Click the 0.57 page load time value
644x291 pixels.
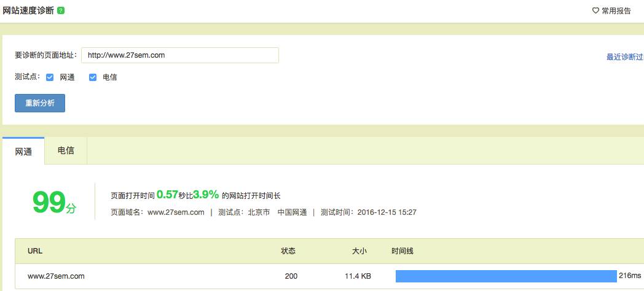point(167,195)
